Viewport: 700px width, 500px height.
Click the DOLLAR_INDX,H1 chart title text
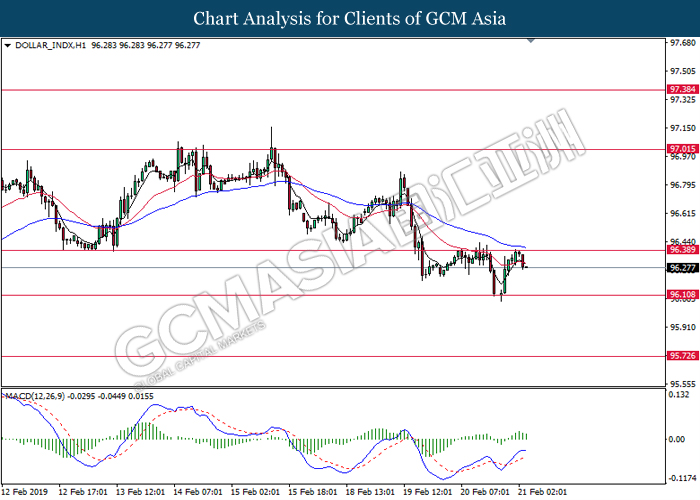click(x=50, y=45)
